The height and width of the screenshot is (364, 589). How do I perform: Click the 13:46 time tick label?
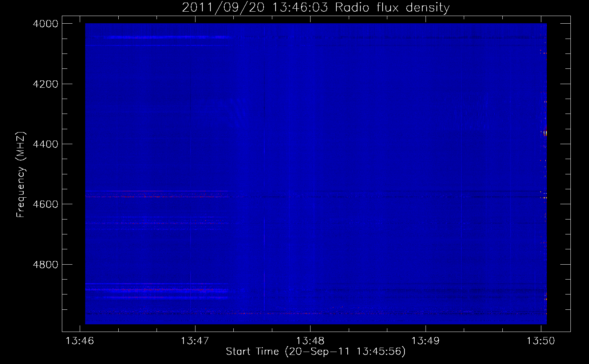click(x=80, y=341)
